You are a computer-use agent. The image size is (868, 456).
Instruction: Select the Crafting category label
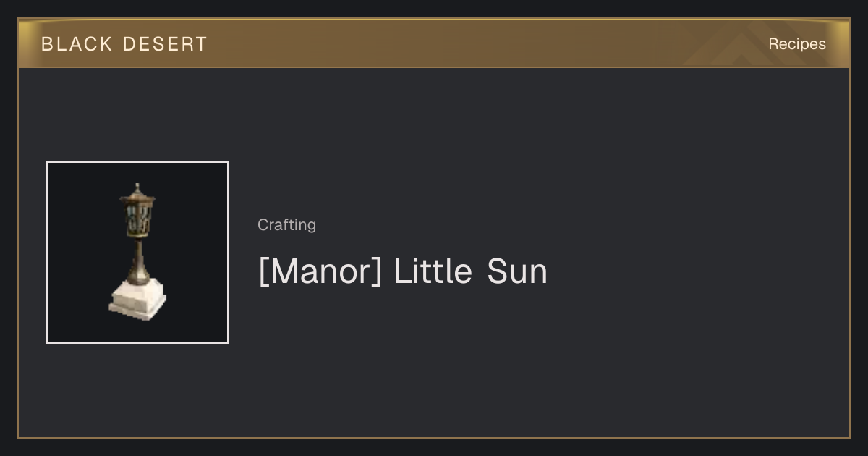click(286, 225)
